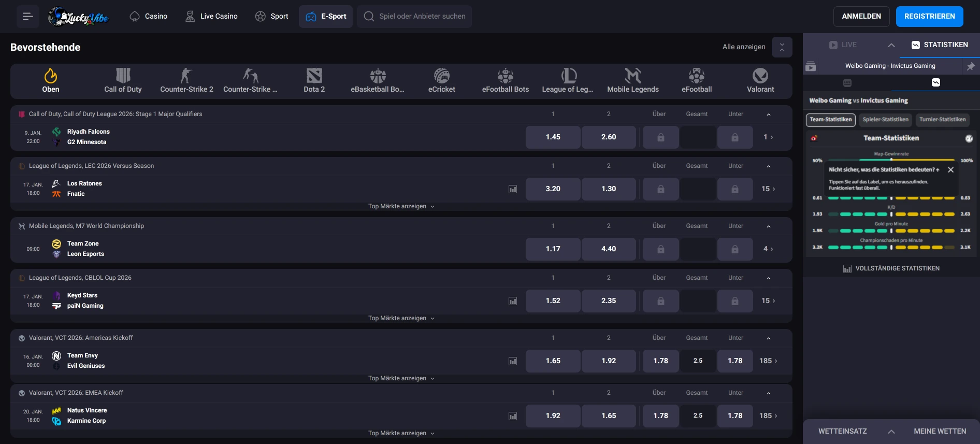
Task: Open statistics icon for Natus Vincere match
Action: (513, 416)
